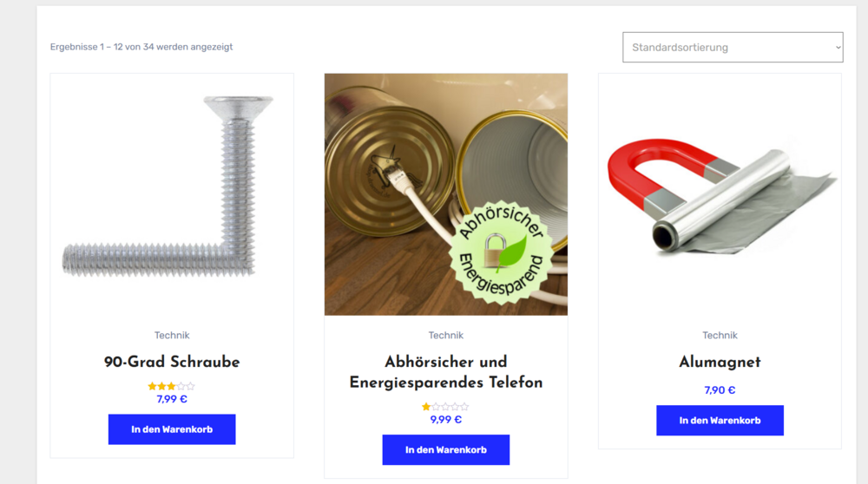Click the three-star rating of 90-Grad Schraube
868x484 pixels.
click(172, 386)
